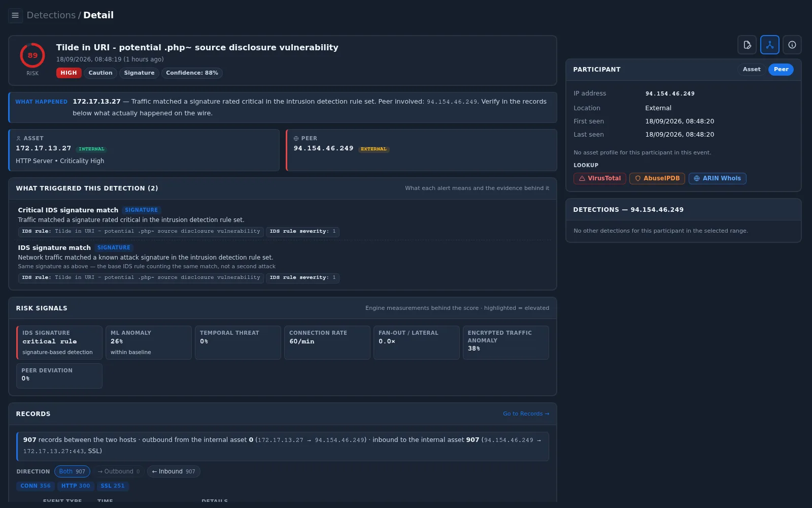Click the Confidence: 88% tag

click(192, 73)
